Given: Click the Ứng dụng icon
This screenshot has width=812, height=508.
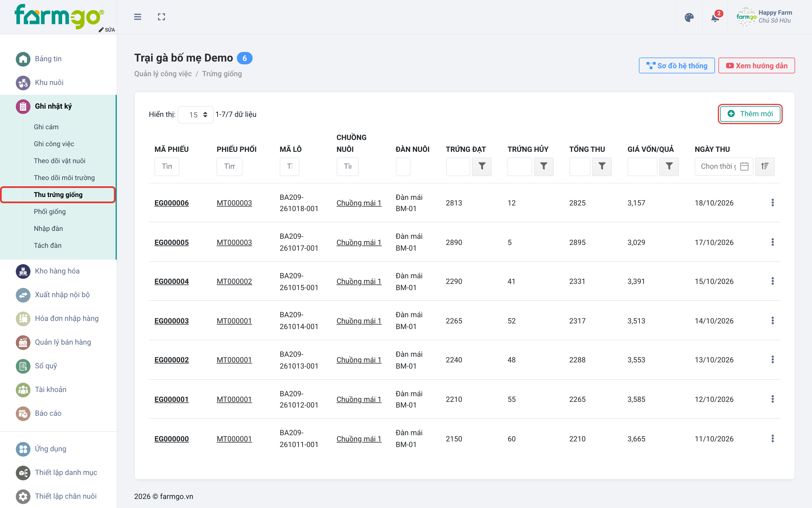Looking at the screenshot, I should tap(23, 449).
